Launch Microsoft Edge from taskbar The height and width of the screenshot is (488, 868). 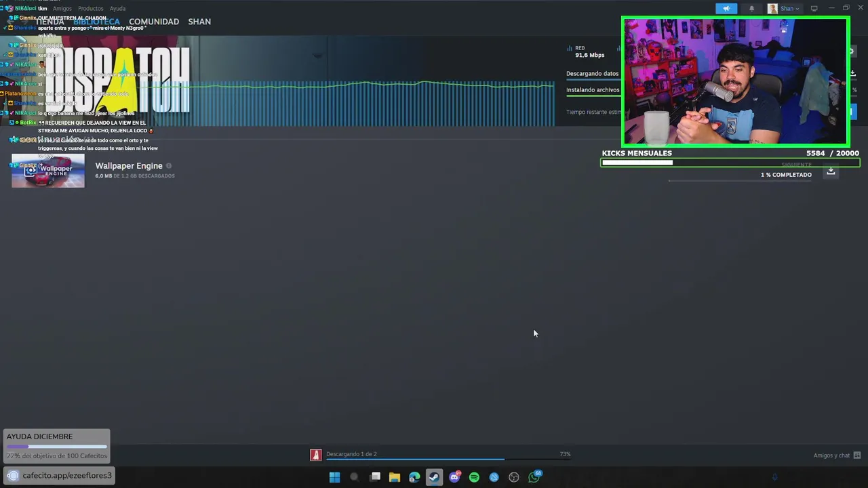point(414,477)
